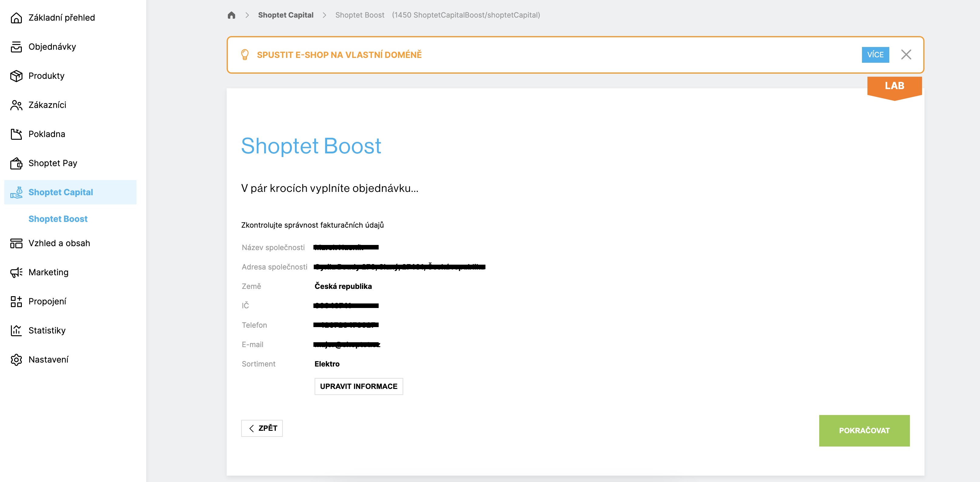The width and height of the screenshot is (980, 482).
Task: Open Produkty menu item
Action: (x=70, y=76)
